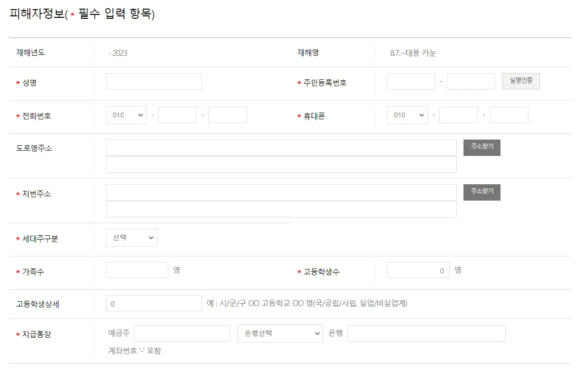Click the second 도로명주소 address line
This screenshot has width=588, height=370.
coord(281,164)
